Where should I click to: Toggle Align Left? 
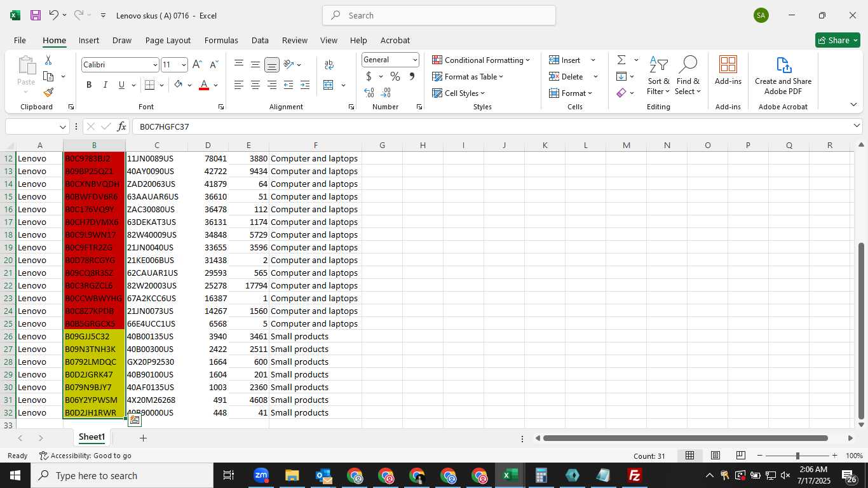pos(239,85)
